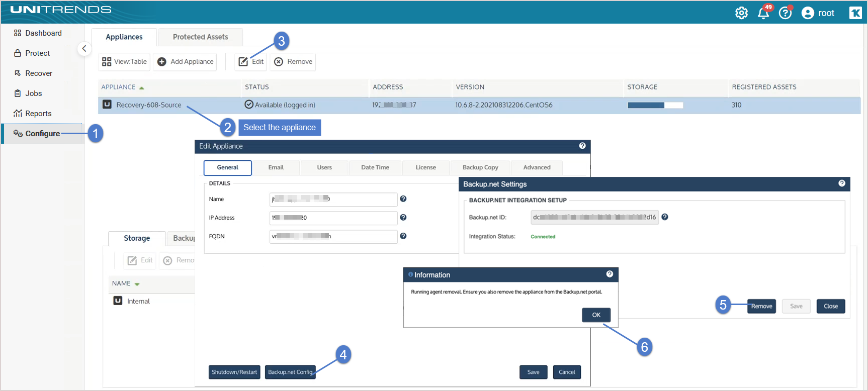Screen dimensions: 868x391
Task: Click Edit in the appliances toolbar
Action: coord(251,62)
